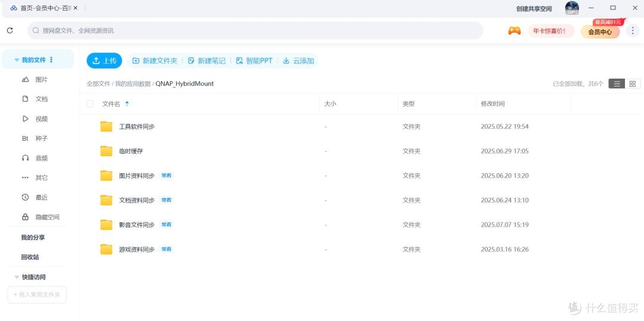The width and height of the screenshot is (644, 321).
Task: Click the 文档资料同步 folder icon
Action: click(106, 200)
